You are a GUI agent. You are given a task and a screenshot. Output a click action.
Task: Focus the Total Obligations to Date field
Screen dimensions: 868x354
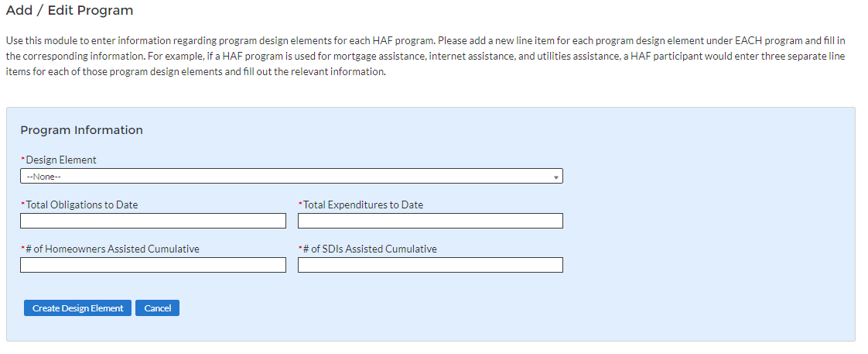[x=153, y=221]
